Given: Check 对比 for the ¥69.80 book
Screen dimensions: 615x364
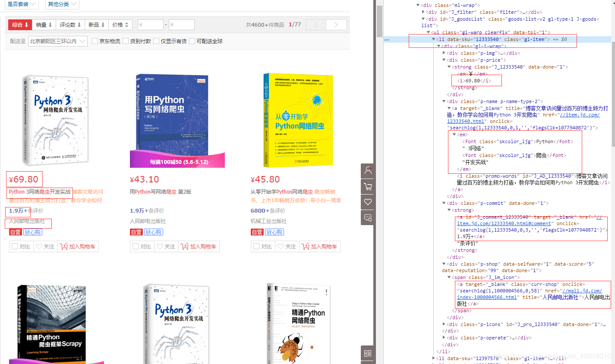Looking at the screenshot, I should (x=15, y=247).
